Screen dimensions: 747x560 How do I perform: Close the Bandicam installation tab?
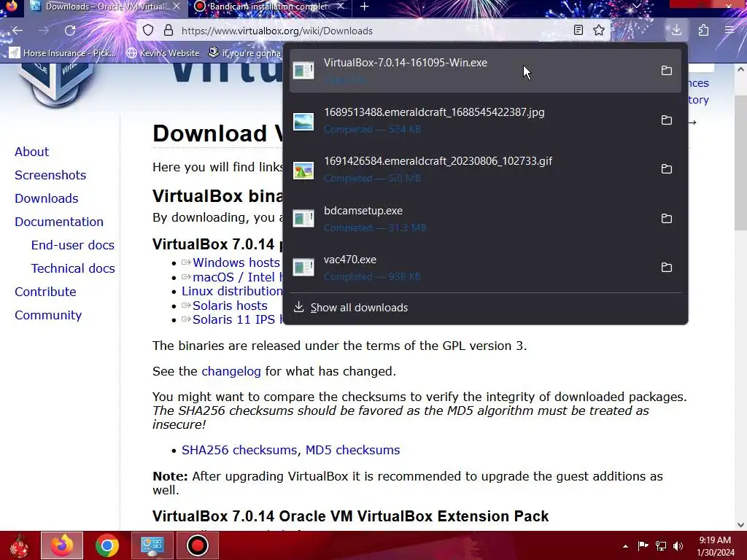point(341,7)
